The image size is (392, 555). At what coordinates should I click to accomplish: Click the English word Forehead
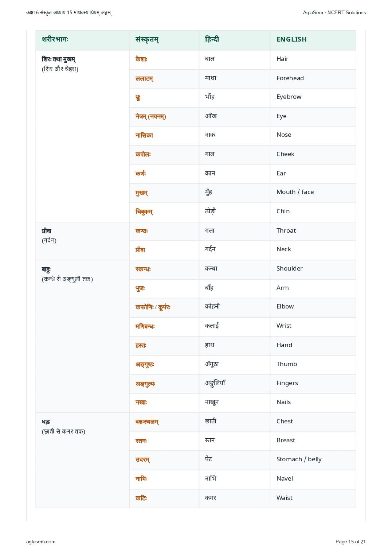click(x=290, y=78)
